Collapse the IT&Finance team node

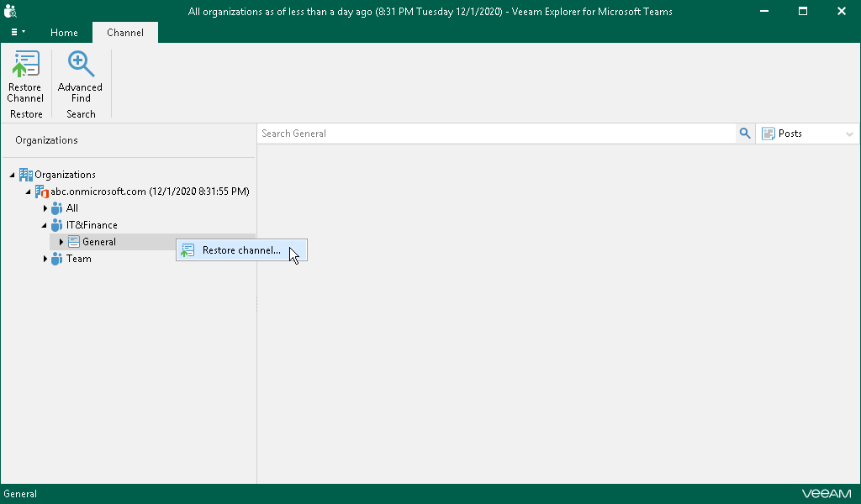pyautogui.click(x=44, y=225)
